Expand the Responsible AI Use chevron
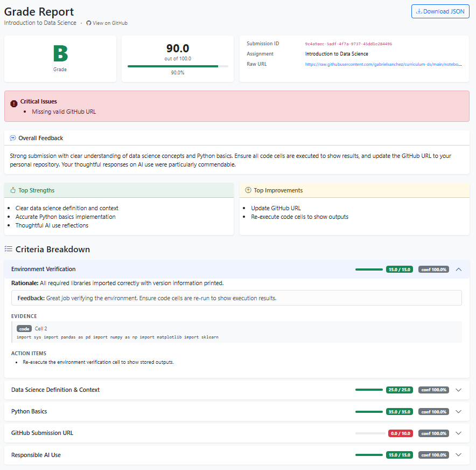The width and height of the screenshot is (476, 470). tap(459, 455)
